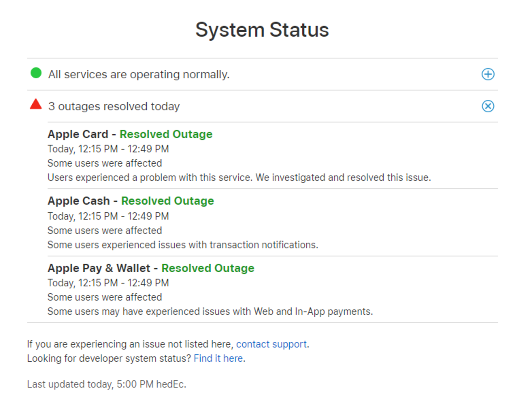Click transaction notifications issue description

point(183,245)
